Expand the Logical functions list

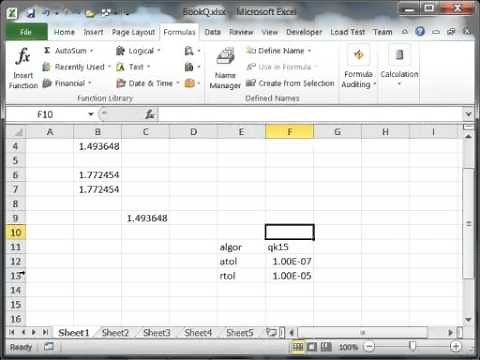138,51
